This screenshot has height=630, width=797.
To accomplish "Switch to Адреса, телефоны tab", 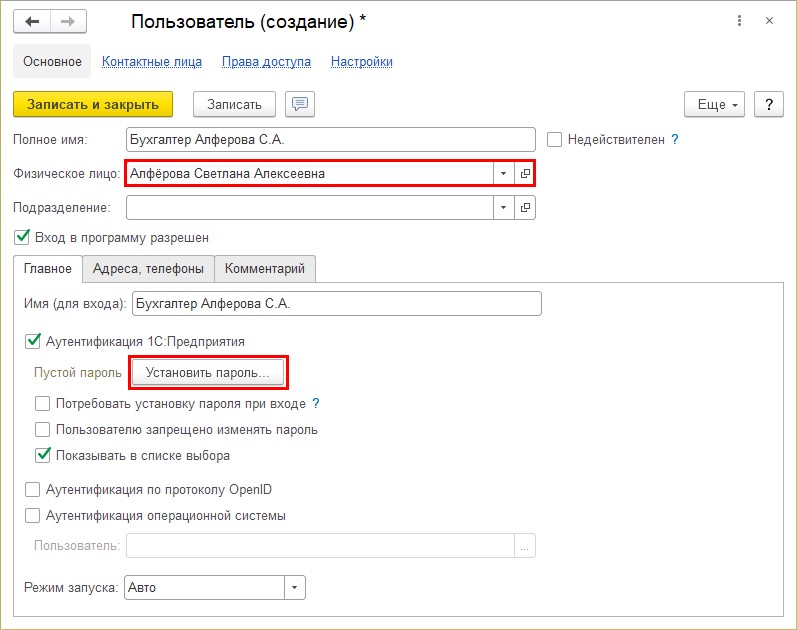I will click(x=148, y=268).
